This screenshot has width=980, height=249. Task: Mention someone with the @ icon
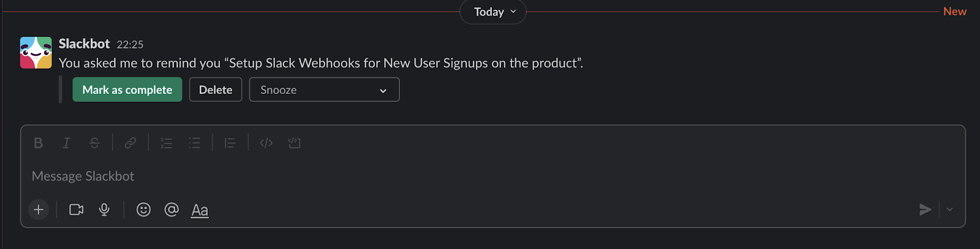(x=171, y=210)
